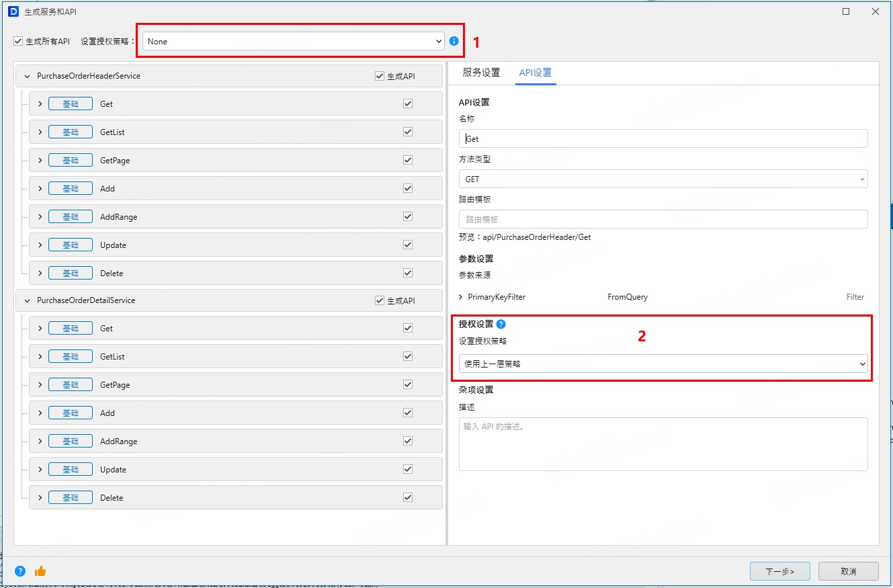893x588 pixels.
Task: Click the blue info icon beside authorization dropdown
Action: coord(454,41)
